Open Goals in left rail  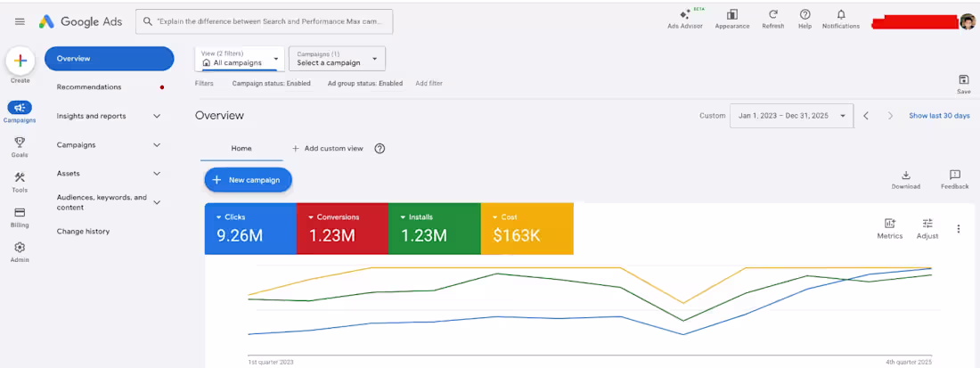[x=20, y=147]
